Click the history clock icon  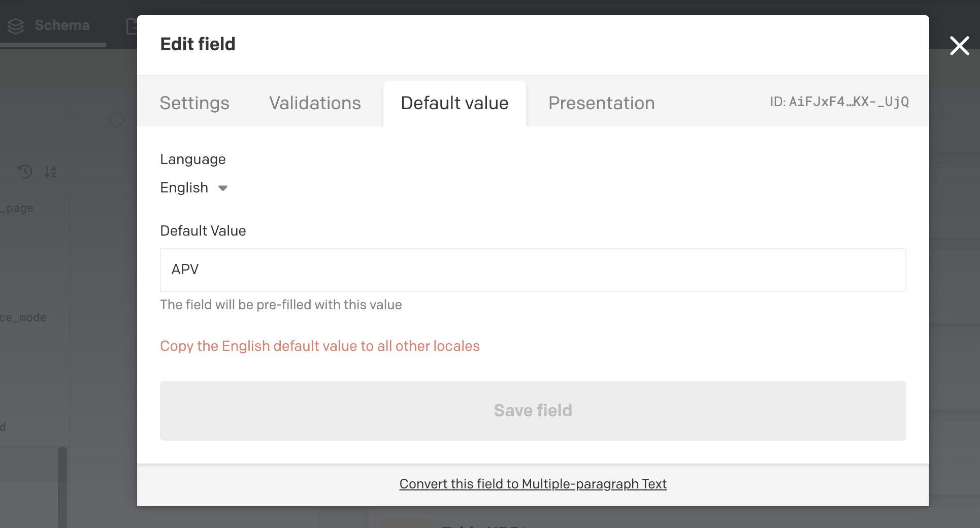click(x=25, y=172)
